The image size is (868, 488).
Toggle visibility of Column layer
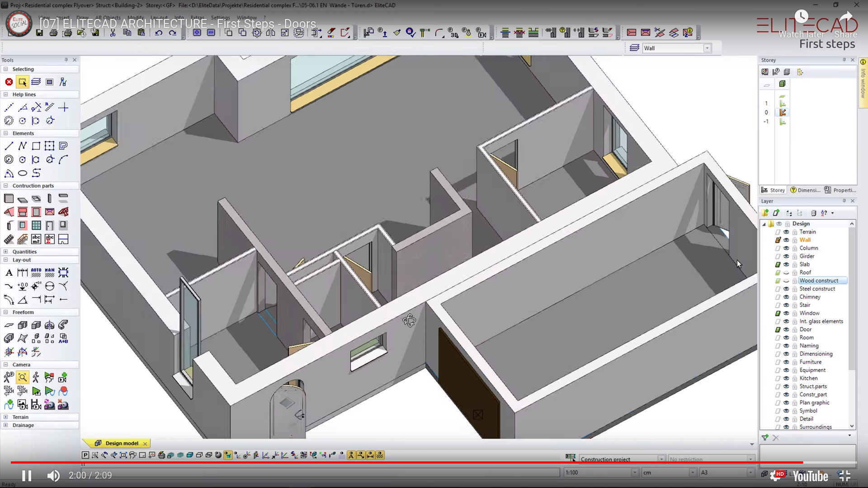point(786,248)
